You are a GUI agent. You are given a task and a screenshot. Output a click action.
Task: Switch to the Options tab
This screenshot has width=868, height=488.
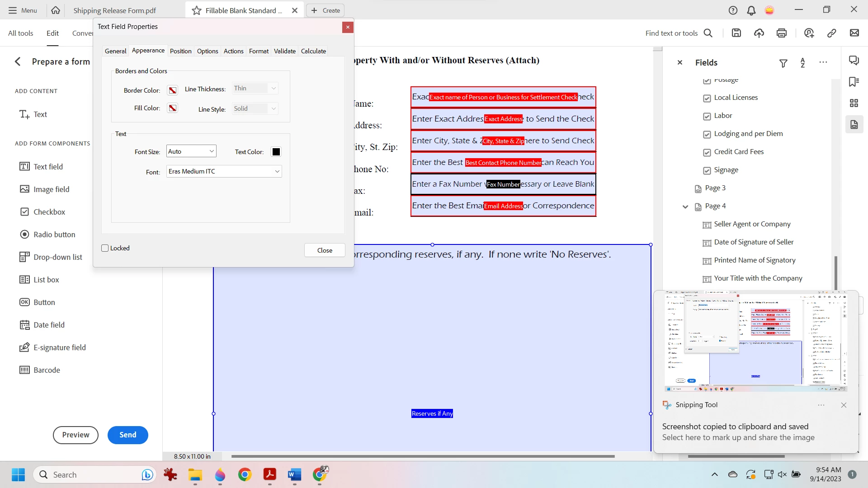208,51
